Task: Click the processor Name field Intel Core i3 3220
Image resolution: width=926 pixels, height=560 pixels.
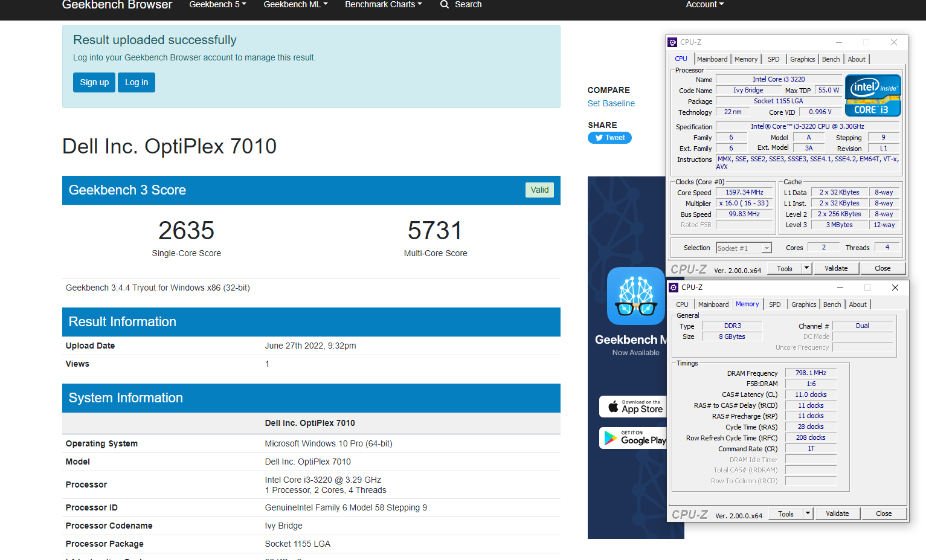Action: 779,79
